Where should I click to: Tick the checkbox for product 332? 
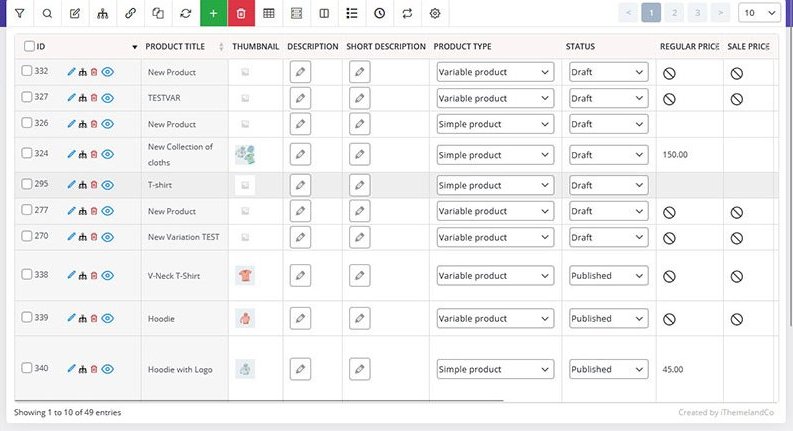(27, 71)
